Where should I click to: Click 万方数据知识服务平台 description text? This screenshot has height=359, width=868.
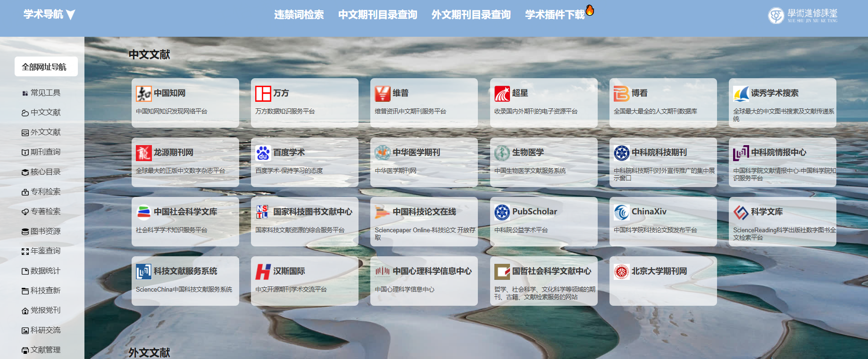[x=285, y=112]
